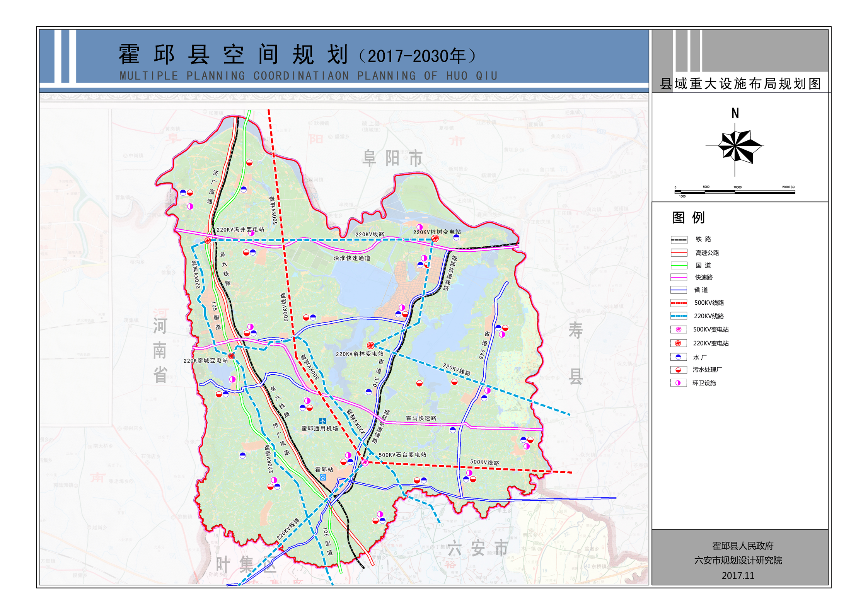The image size is (868, 614).
Task: Click the map scale bar
Action: coord(735,191)
